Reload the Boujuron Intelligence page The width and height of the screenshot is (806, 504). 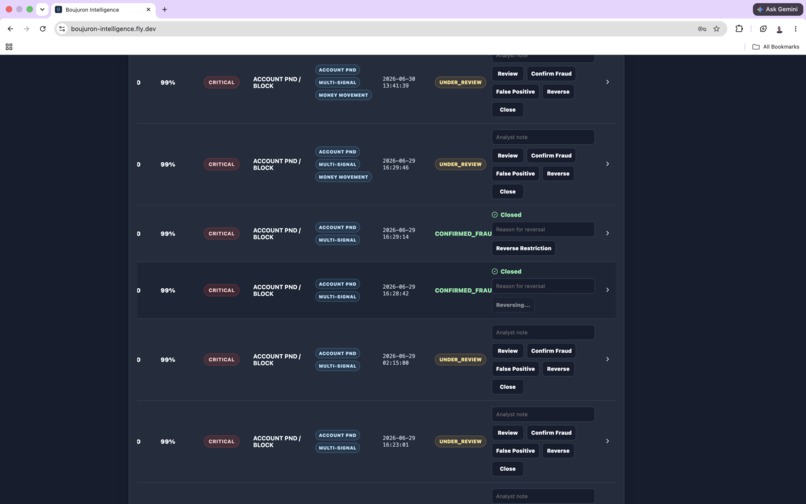click(43, 29)
